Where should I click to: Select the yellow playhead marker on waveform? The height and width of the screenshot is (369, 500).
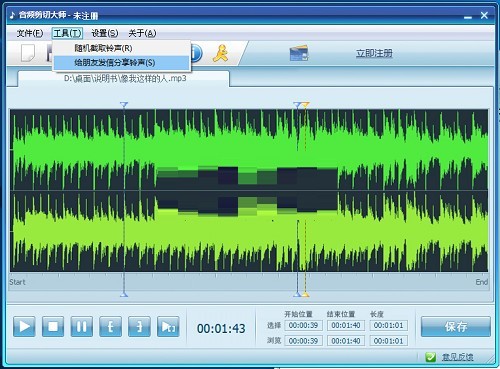[305, 105]
